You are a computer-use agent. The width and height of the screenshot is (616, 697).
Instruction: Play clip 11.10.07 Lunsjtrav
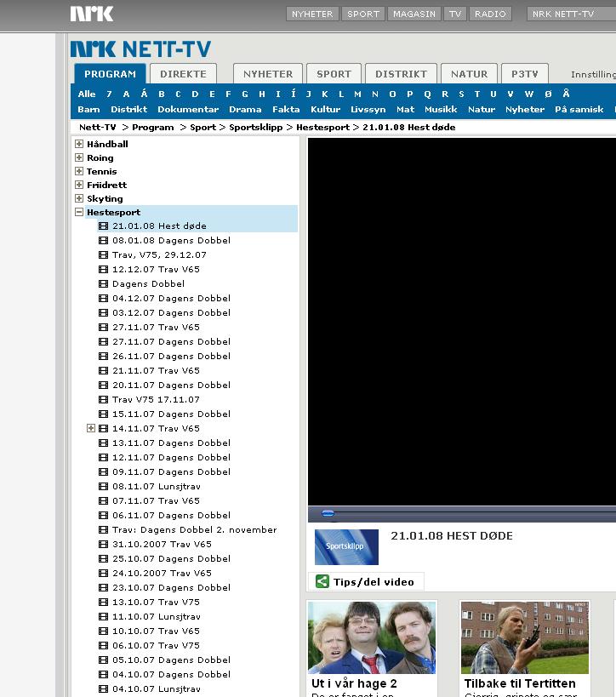pyautogui.click(x=157, y=616)
